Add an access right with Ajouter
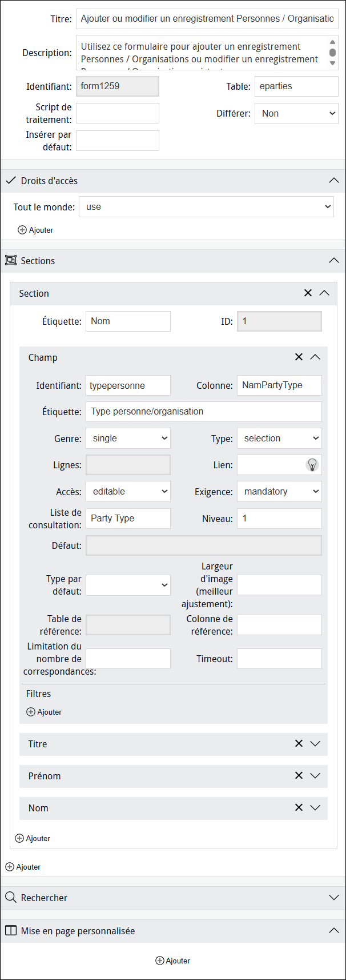Viewport: 346px width, 980px height. pyautogui.click(x=35, y=230)
